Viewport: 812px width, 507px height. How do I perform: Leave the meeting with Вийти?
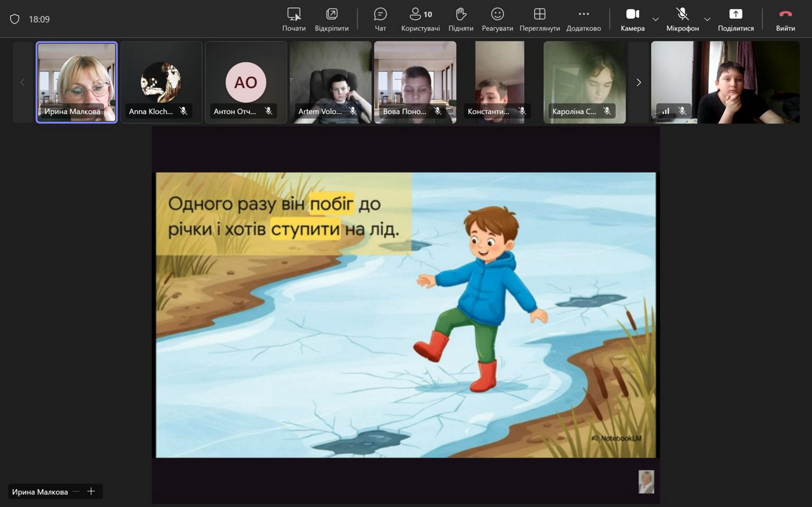click(x=785, y=19)
